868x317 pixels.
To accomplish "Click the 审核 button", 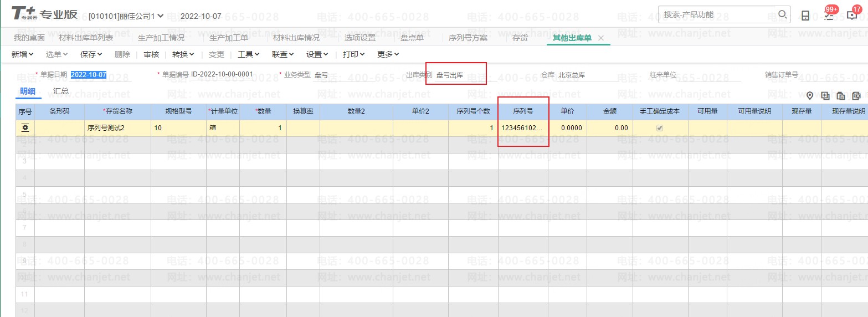I will point(151,54).
